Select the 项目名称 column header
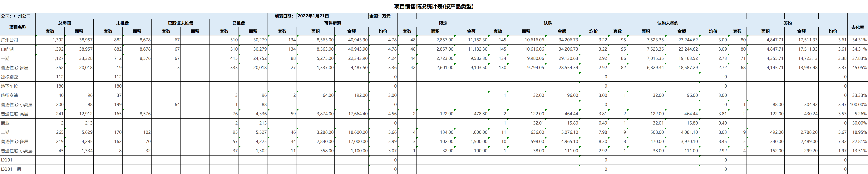The image size is (868, 174). [17, 27]
